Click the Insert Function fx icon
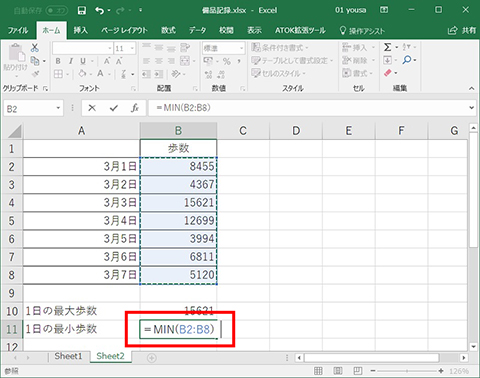Image resolution: width=480 pixels, height=378 pixels. 135,108
